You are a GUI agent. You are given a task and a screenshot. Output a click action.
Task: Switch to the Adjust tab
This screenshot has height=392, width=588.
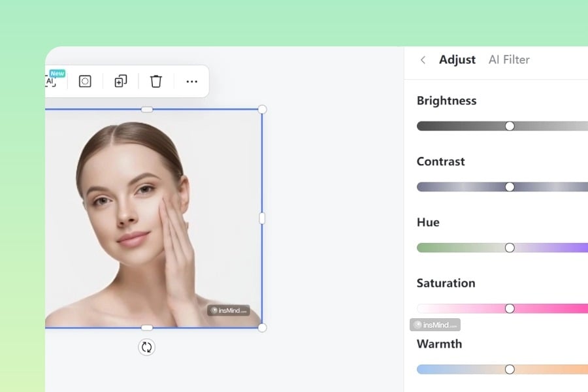click(x=457, y=59)
